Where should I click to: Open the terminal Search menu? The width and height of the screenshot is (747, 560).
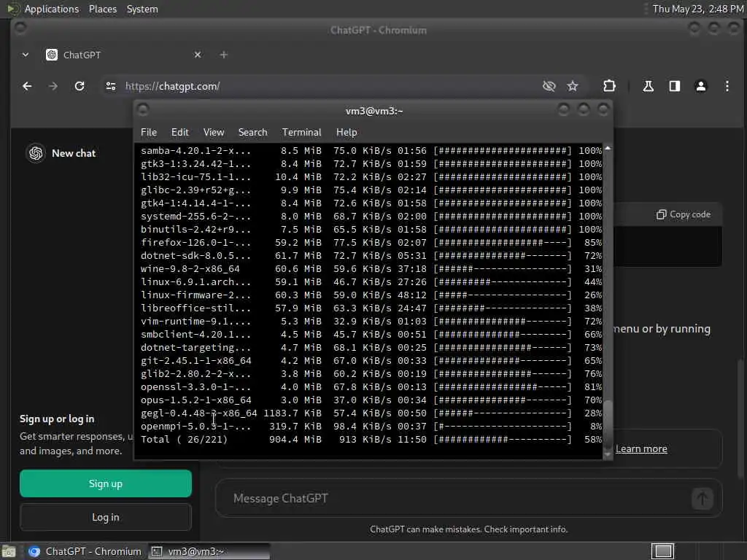(x=253, y=133)
